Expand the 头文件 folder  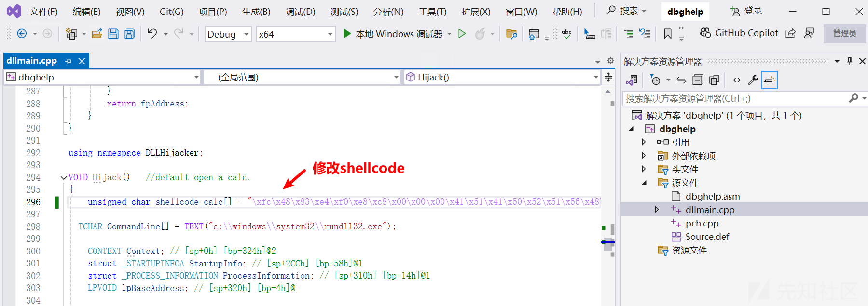[x=644, y=169]
